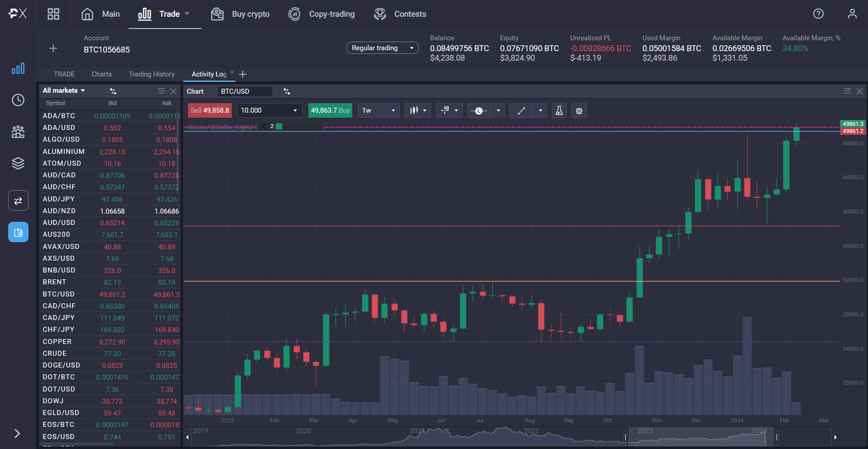Collapse the chart legend arrow
Viewport: 868px width, 449px height.
click(264, 126)
